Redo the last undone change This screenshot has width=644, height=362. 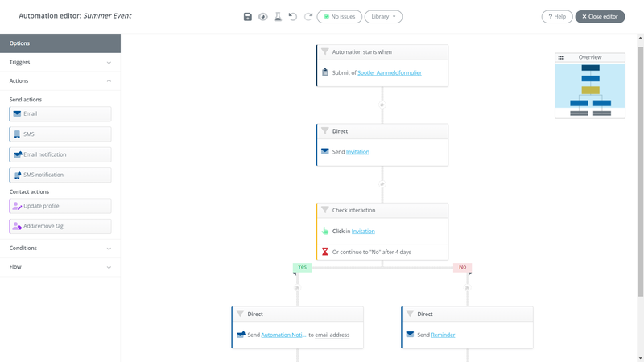pyautogui.click(x=308, y=16)
